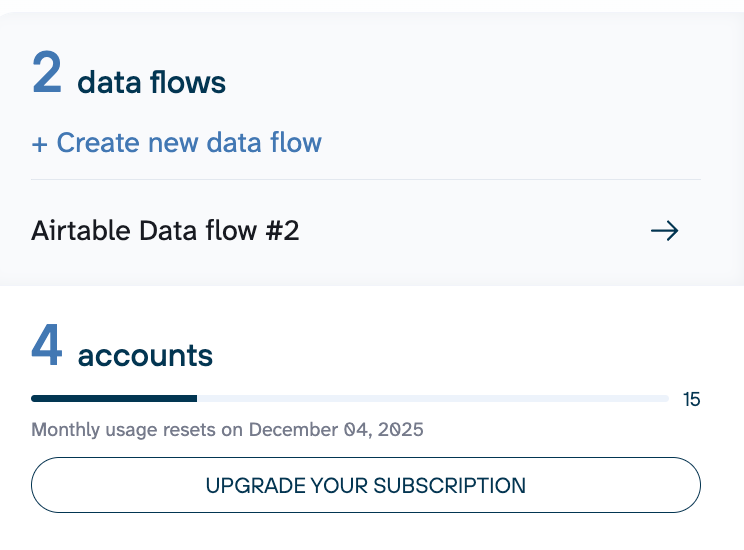Click the December 04, 2025 reset date

click(x=336, y=430)
